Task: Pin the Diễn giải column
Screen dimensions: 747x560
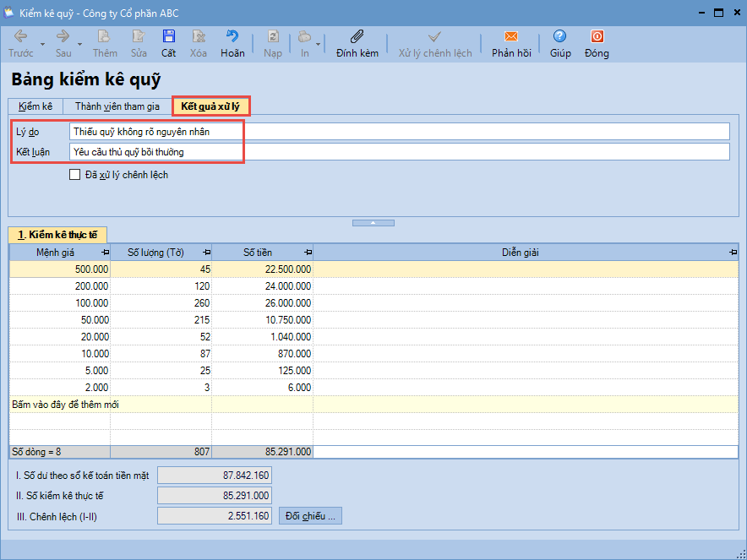Action: [x=733, y=253]
